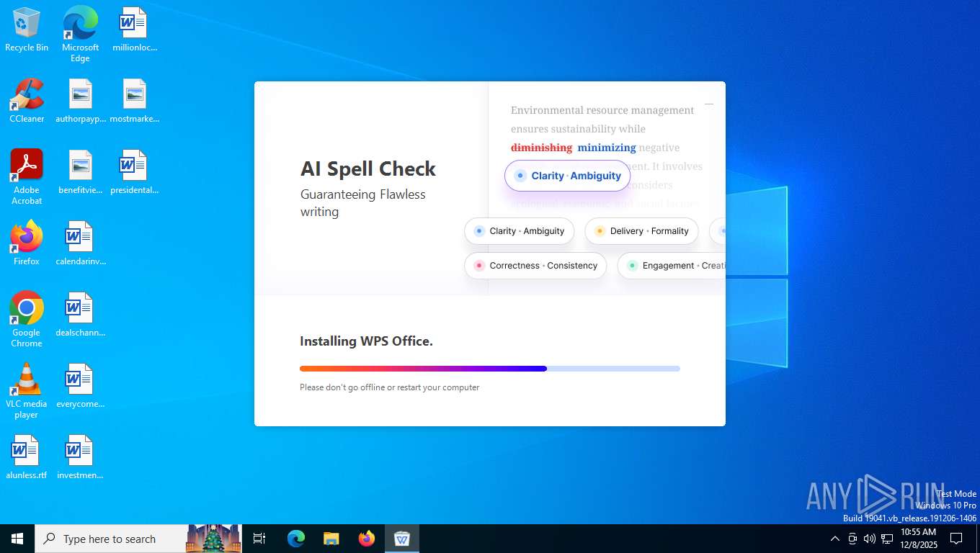Select the calendarinv Word document icon
Screen dimensions: 980x553
click(80, 243)
